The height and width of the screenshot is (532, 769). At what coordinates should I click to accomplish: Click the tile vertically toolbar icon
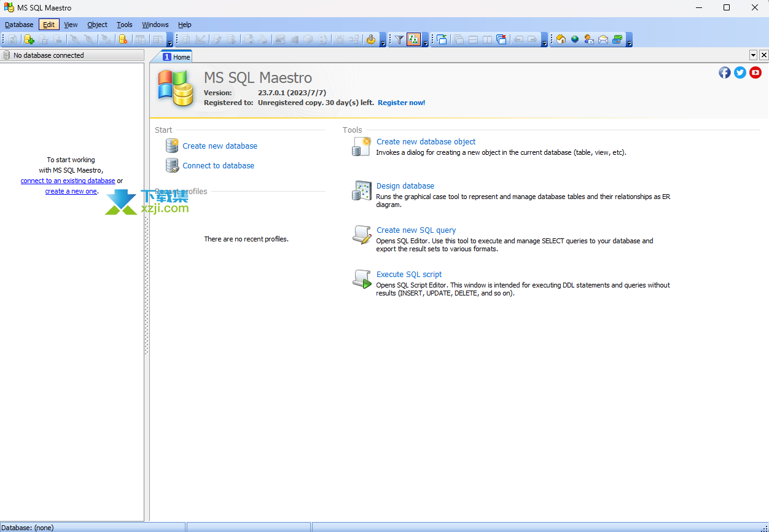[487, 39]
